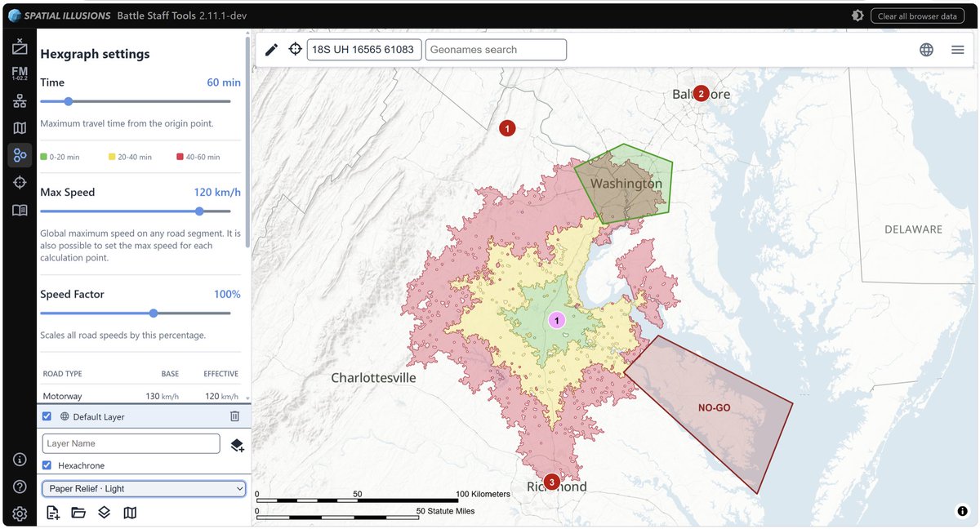Click the new file icon at panel bottom
Viewport: 980px width, 529px height.
53,513
